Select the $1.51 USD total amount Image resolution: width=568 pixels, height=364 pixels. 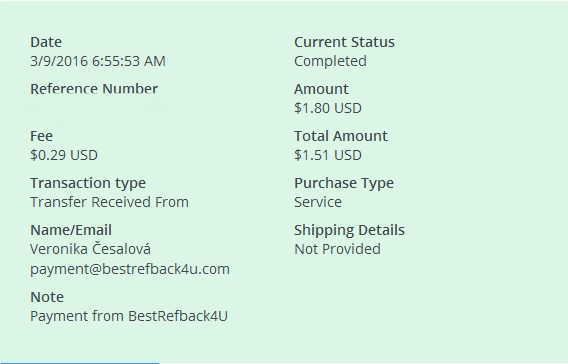point(328,155)
